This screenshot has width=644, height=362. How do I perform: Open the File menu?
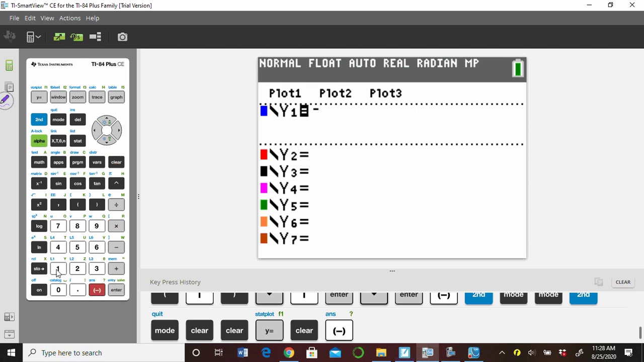(x=14, y=18)
